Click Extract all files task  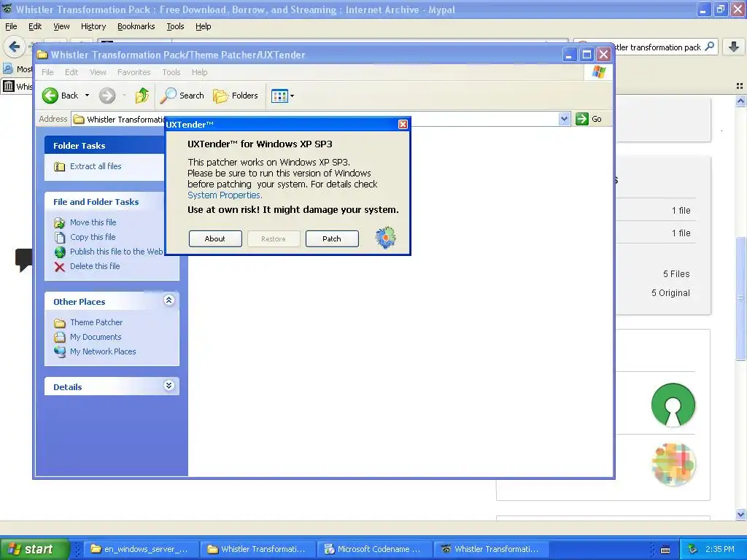coord(96,166)
